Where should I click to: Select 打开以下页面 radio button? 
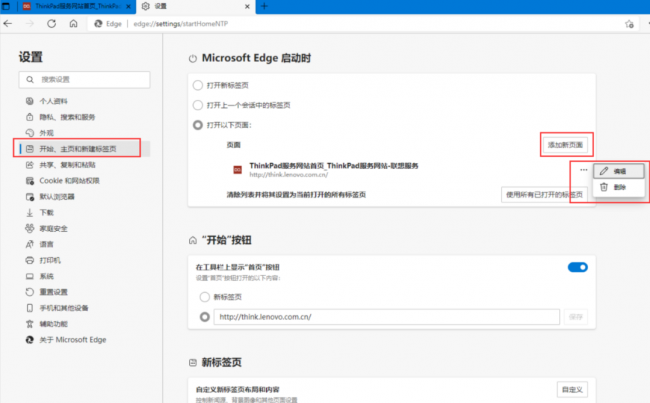[198, 125]
